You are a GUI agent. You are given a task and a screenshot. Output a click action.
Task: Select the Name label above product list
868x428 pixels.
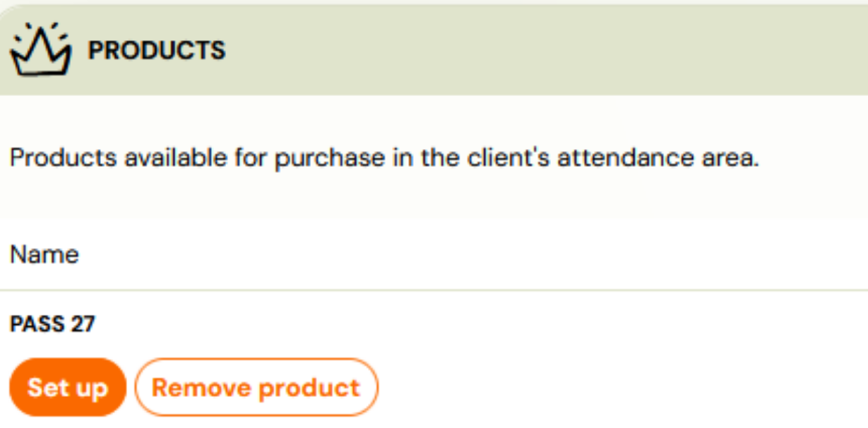click(x=44, y=255)
